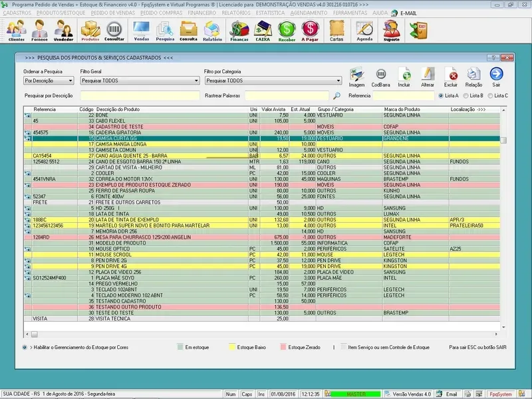532x399 pixels.
Task: Click the Pesquisar por Descrição input field
Action: click(x=138, y=96)
